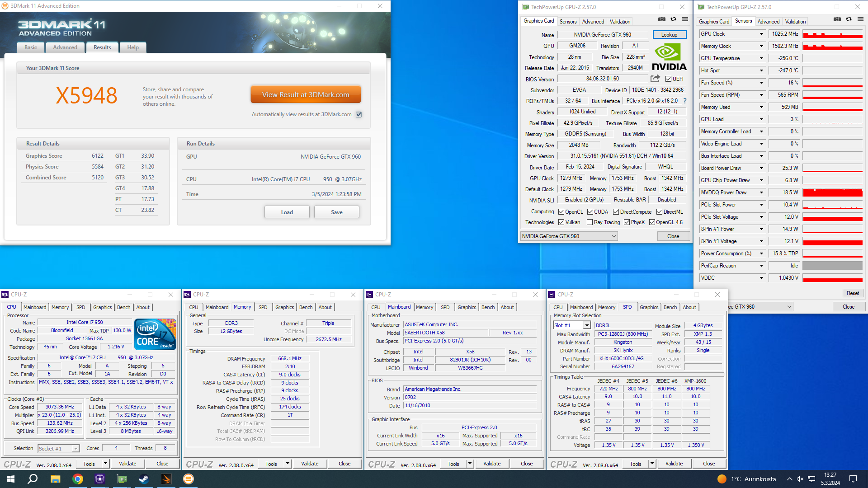The image size is (868, 488).
Task: Click the Reset button in GPU-Z Sensors
Action: 853,293
